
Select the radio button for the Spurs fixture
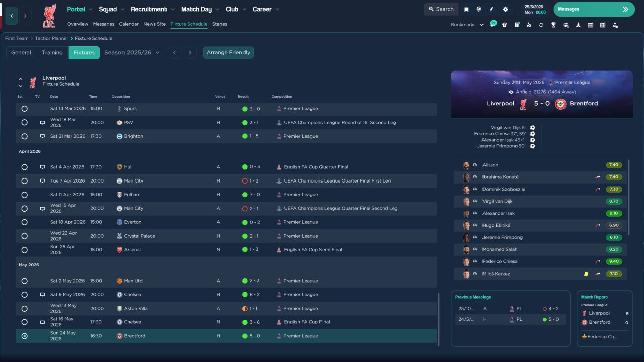24,109
